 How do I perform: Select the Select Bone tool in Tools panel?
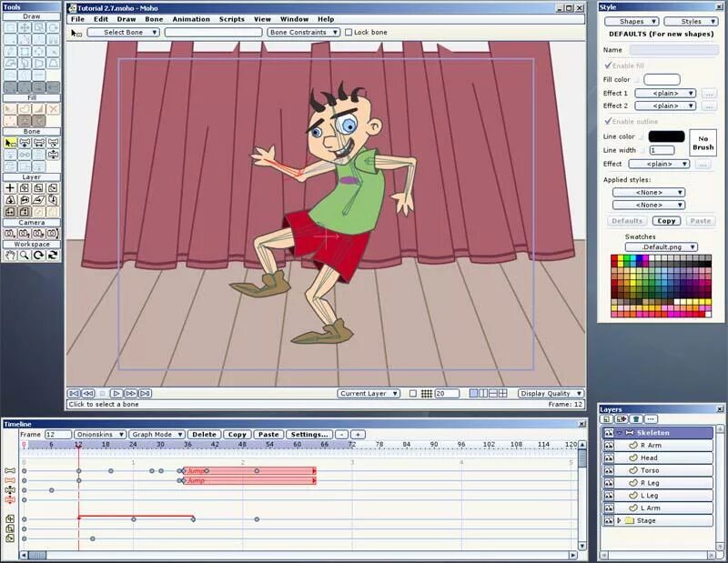click(x=10, y=143)
